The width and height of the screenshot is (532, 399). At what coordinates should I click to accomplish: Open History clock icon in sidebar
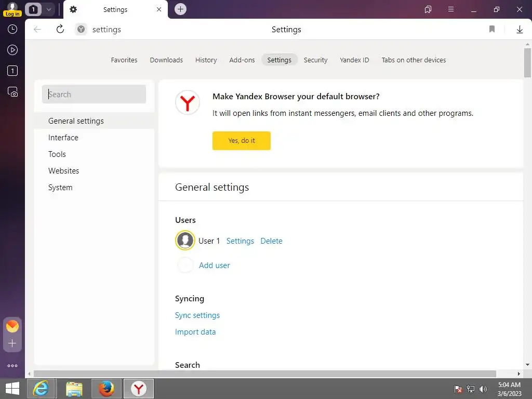pos(12,29)
